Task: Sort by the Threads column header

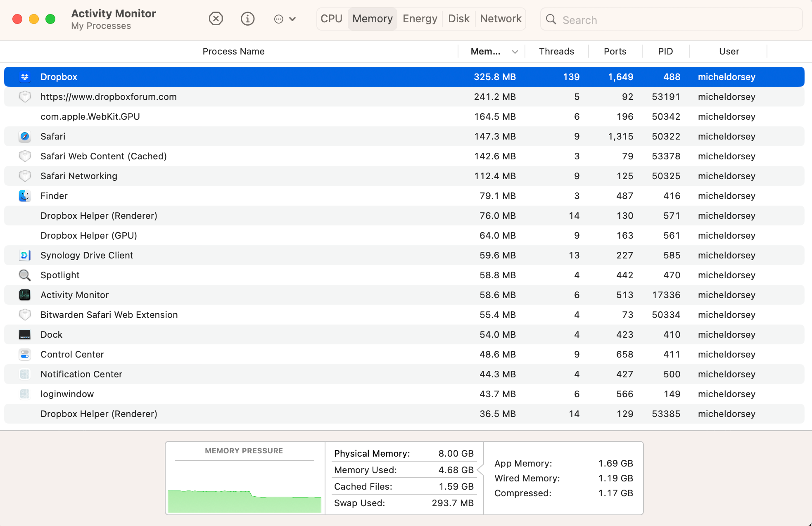Action: pyautogui.click(x=556, y=52)
